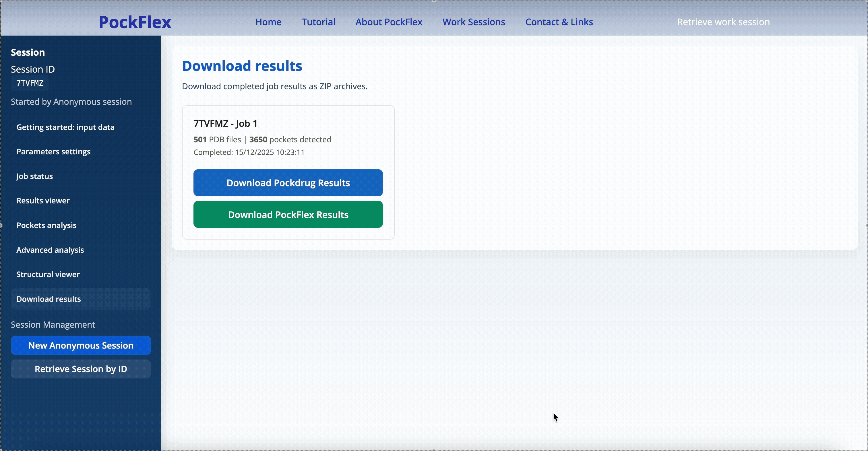Select the session ID 7TVFMZ badge
Image resolution: width=868 pixels, height=451 pixels.
click(x=30, y=83)
